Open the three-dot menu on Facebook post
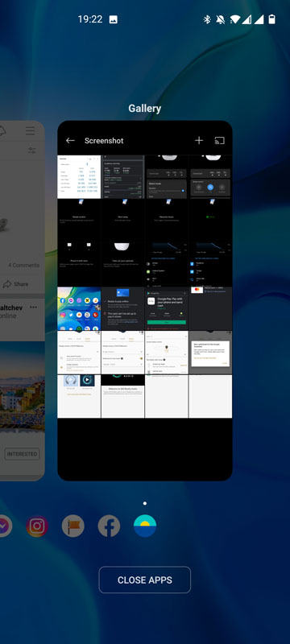Viewport: 290px width, 644px height. 33,308
